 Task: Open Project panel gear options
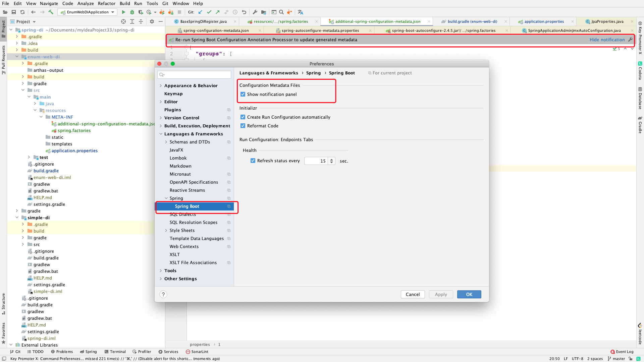152,21
